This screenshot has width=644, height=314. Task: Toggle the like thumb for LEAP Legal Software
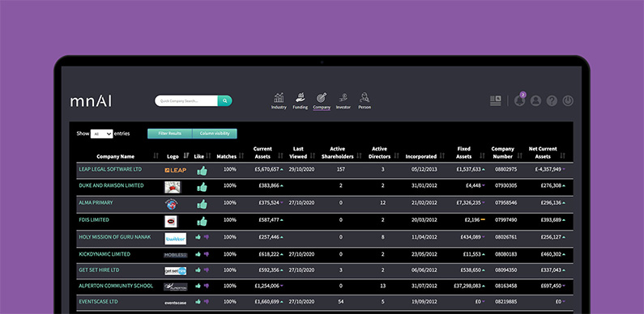202,170
